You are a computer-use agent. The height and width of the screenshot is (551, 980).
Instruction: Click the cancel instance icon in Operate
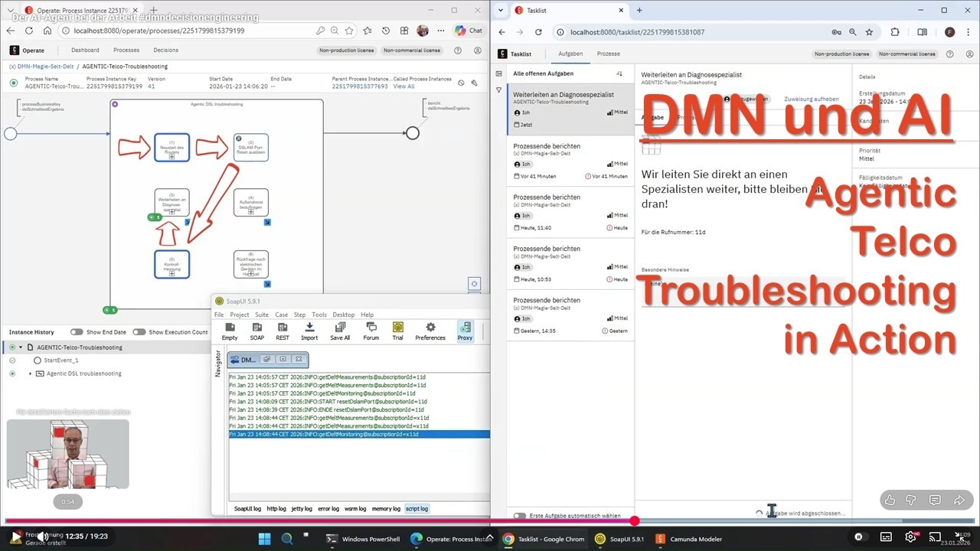tap(461, 83)
